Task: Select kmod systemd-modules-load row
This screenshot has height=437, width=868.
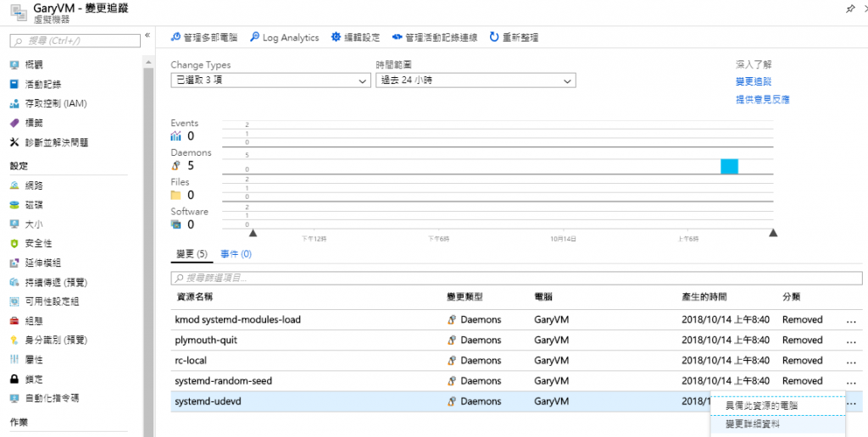Action: point(516,320)
